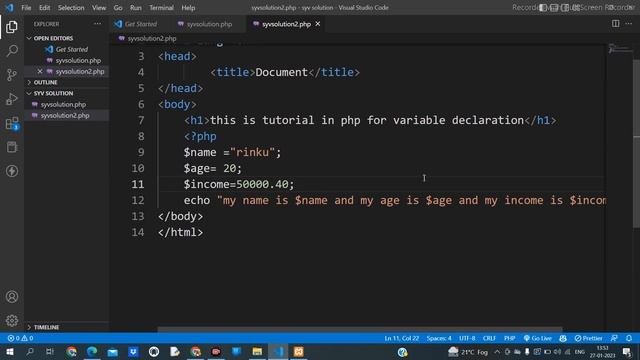This screenshot has width=640, height=360.
Task: Open the notifications bell
Action: point(629,338)
